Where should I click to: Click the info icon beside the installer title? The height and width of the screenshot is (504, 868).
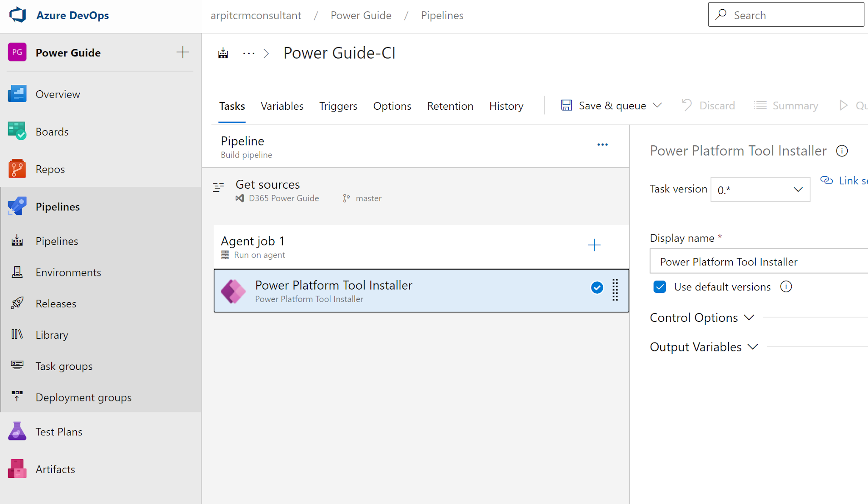[x=842, y=151]
